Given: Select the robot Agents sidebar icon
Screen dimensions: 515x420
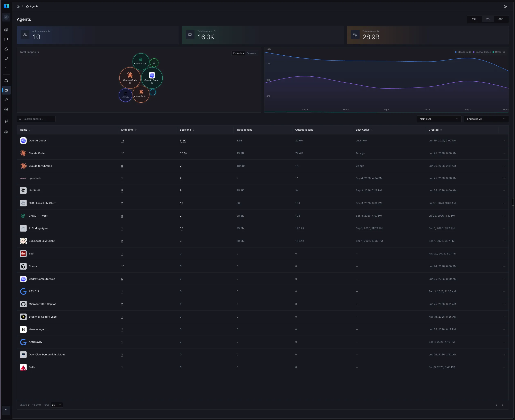Looking at the screenshot, I should 6,90.
